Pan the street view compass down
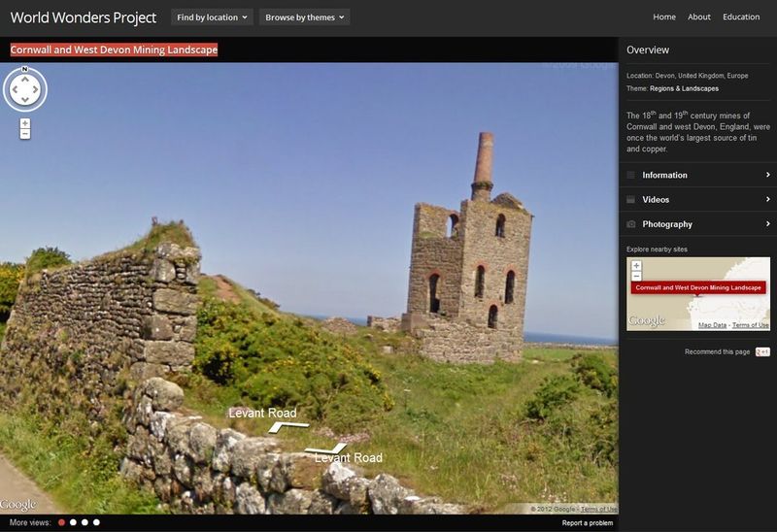 click(x=25, y=100)
